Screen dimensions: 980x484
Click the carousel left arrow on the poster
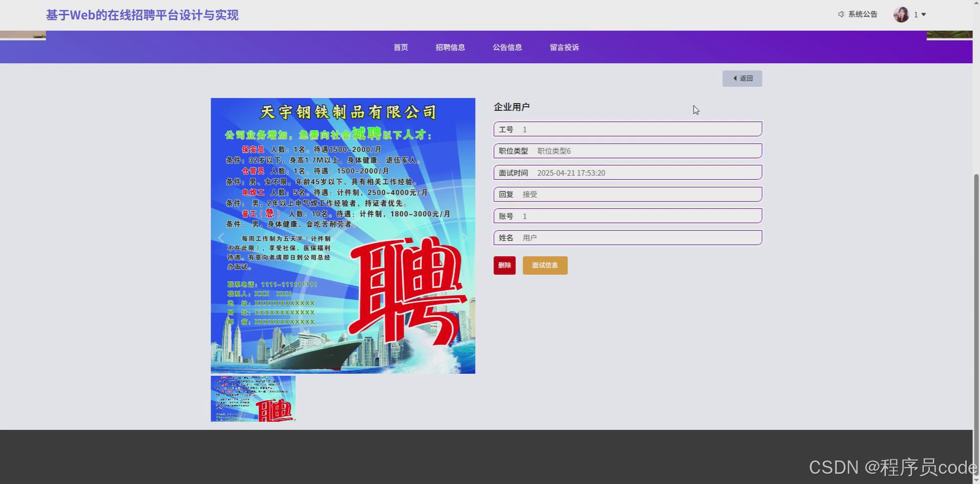click(x=220, y=236)
